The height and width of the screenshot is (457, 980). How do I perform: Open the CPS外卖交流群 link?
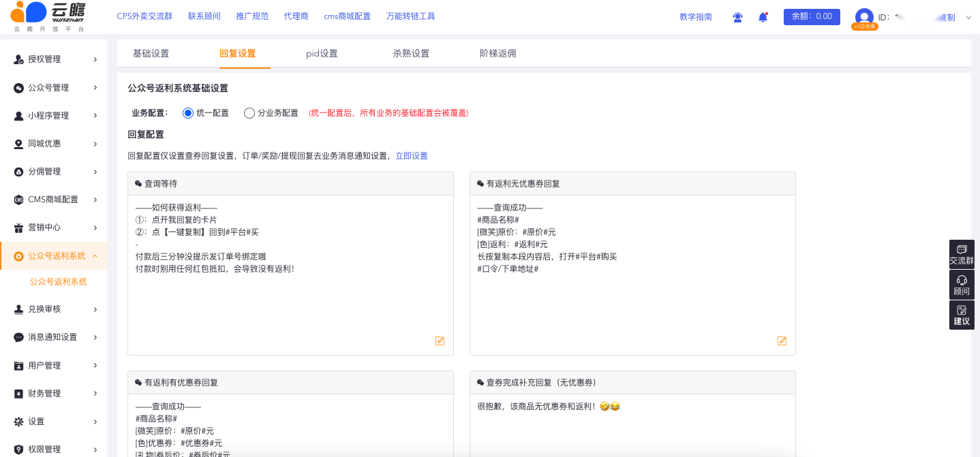point(144,16)
